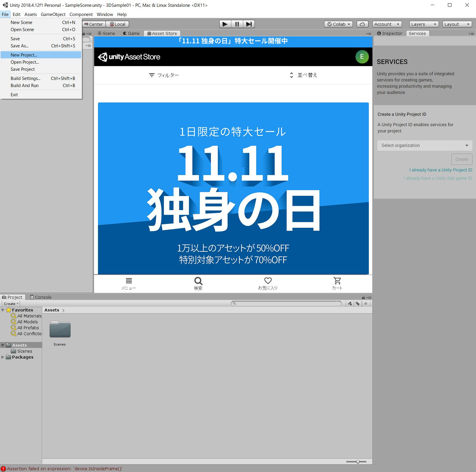Viewport: 476px width, 472px height.
Task: Open the Component menu
Action: [x=81, y=14]
